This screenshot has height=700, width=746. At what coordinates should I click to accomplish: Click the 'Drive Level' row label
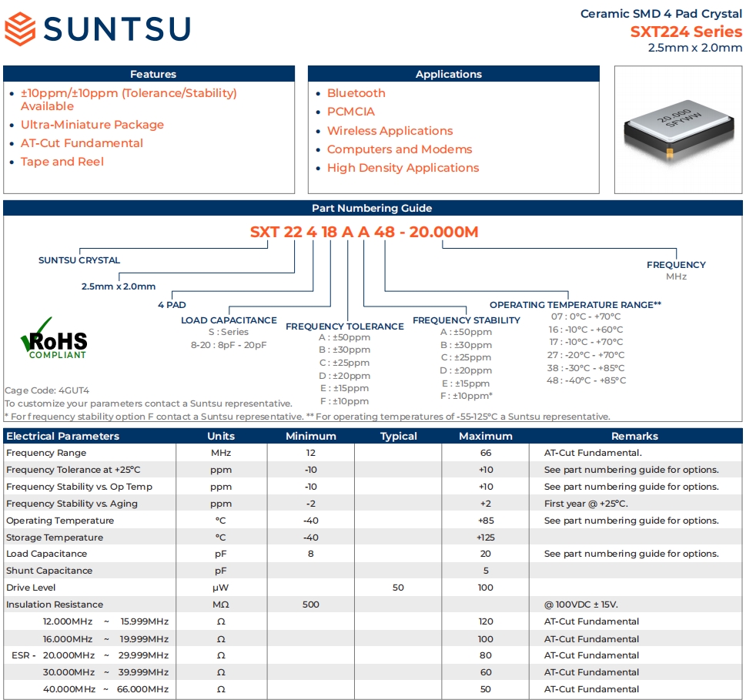31,588
